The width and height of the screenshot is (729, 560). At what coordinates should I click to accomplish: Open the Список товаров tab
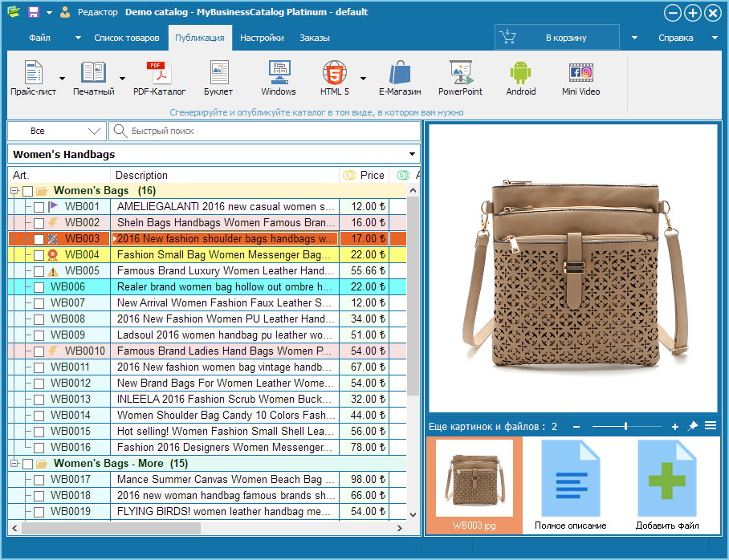click(126, 38)
